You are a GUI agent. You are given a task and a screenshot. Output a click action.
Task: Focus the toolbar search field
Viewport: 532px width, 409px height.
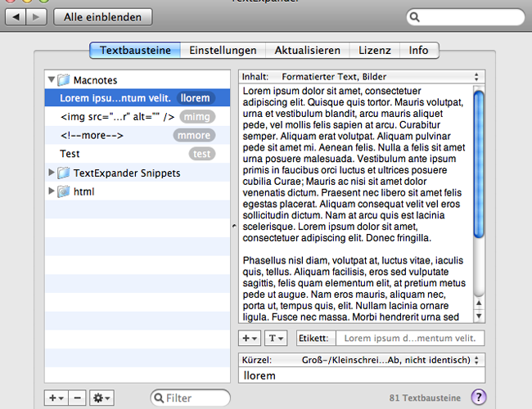(x=466, y=17)
